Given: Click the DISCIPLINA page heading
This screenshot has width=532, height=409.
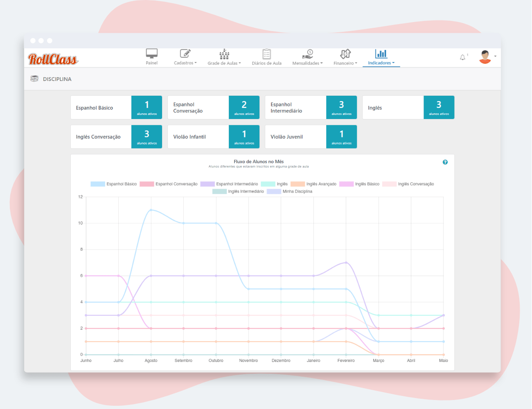Looking at the screenshot, I should click(x=57, y=79).
